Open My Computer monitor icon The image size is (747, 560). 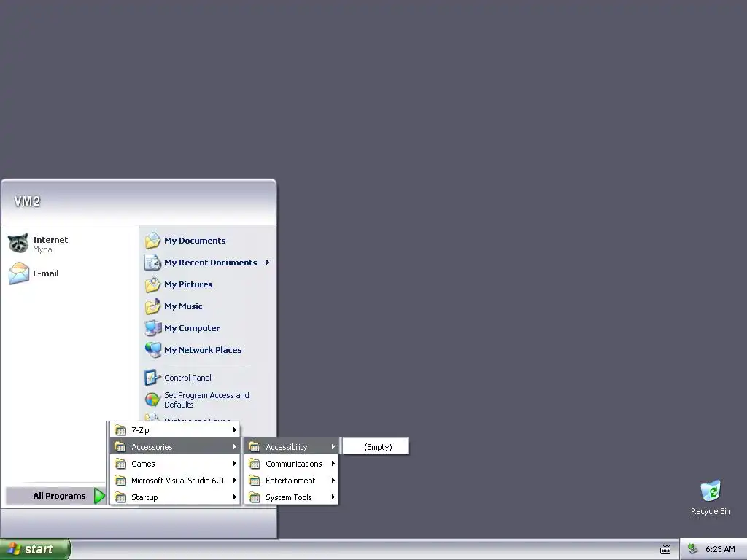point(152,328)
